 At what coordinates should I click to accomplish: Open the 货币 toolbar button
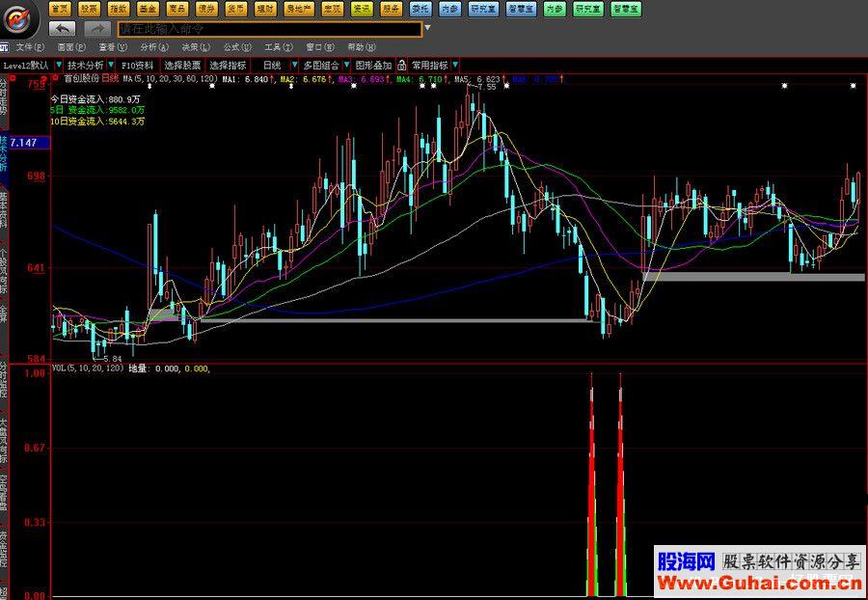[236, 9]
